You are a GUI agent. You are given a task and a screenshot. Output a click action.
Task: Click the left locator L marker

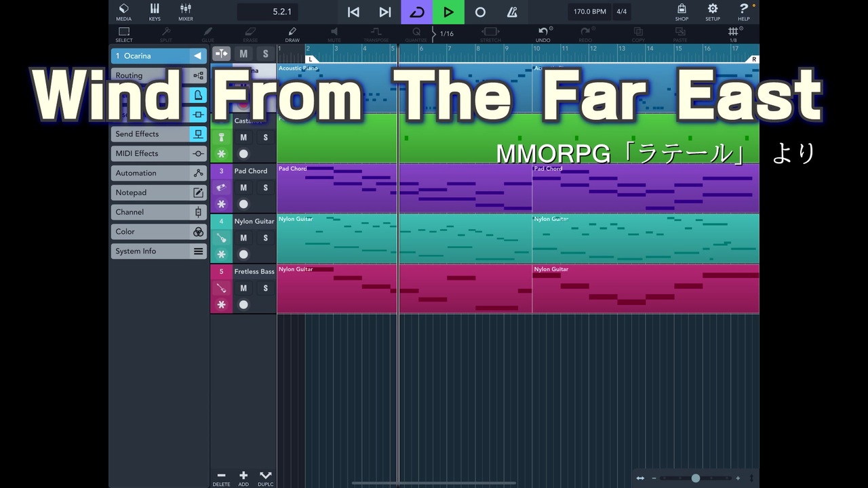pyautogui.click(x=311, y=60)
